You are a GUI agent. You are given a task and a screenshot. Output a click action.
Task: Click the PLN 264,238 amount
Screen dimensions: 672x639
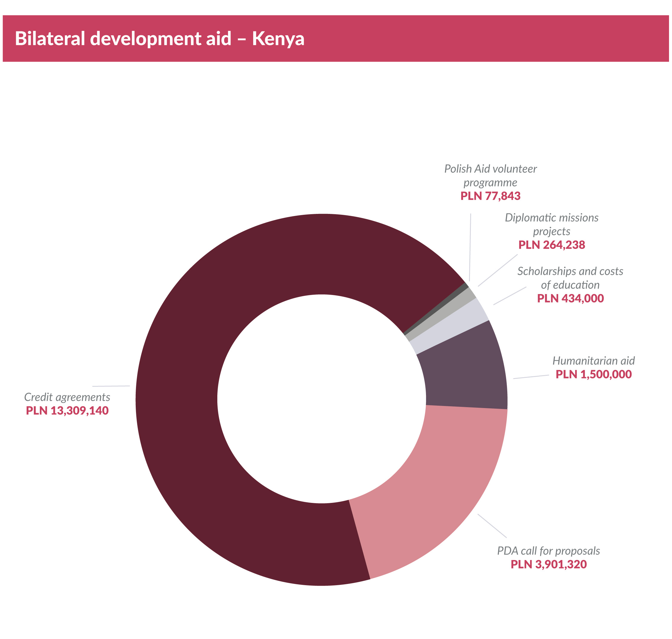tap(552, 245)
